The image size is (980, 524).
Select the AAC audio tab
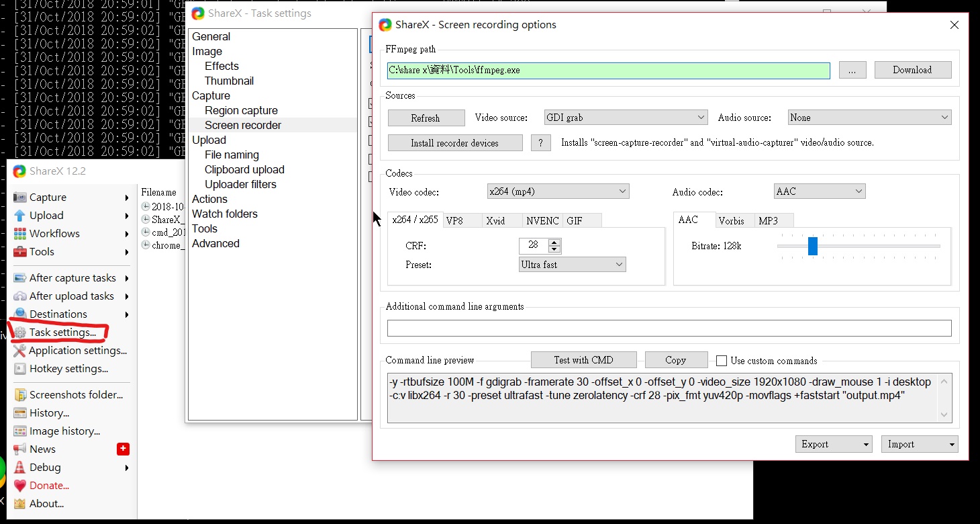click(x=694, y=220)
